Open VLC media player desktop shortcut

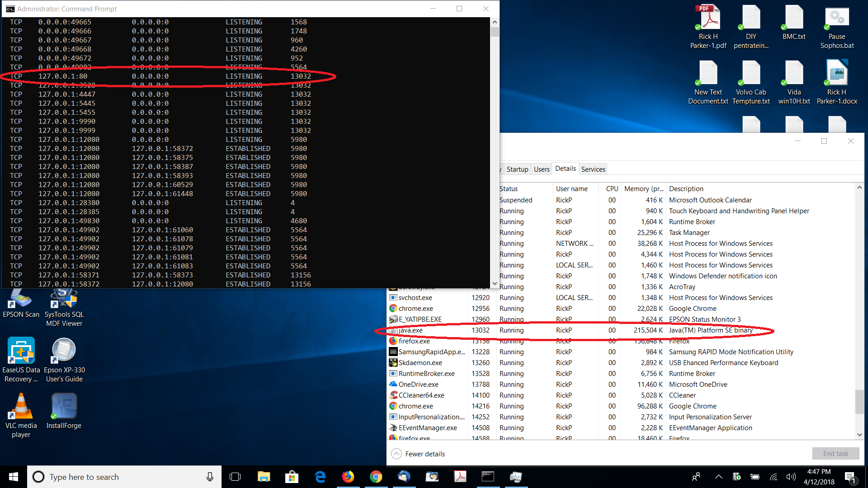(x=21, y=407)
